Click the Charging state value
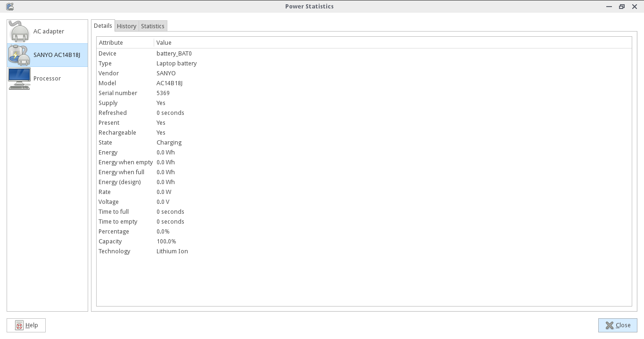The width and height of the screenshot is (644, 339). (x=169, y=143)
